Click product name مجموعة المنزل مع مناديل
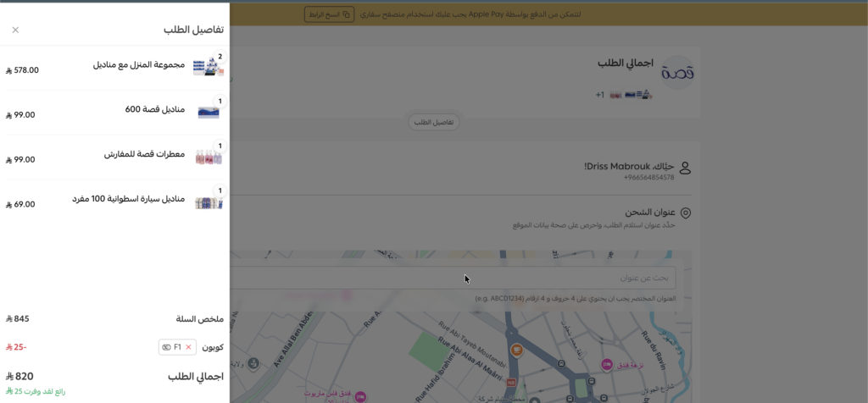 [138, 64]
